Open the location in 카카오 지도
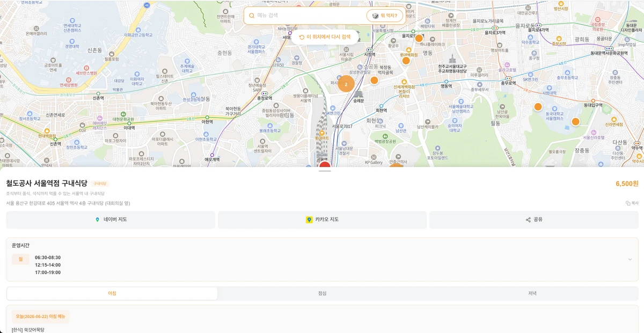Image resolution: width=644 pixels, height=333 pixels. pyautogui.click(x=323, y=220)
